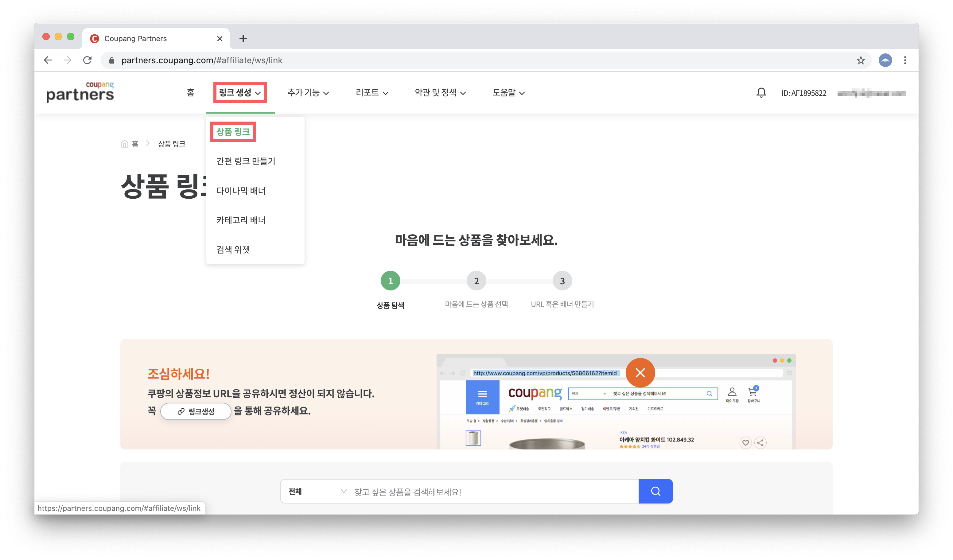The height and width of the screenshot is (560, 953).
Task: Click the browser forward arrow
Action: pos(67,60)
